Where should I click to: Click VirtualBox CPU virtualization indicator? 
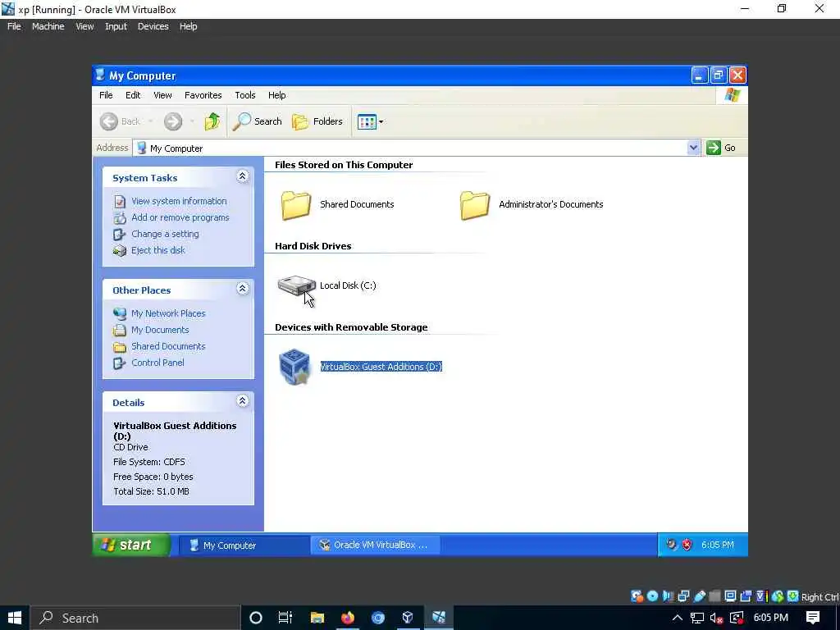coord(761,596)
